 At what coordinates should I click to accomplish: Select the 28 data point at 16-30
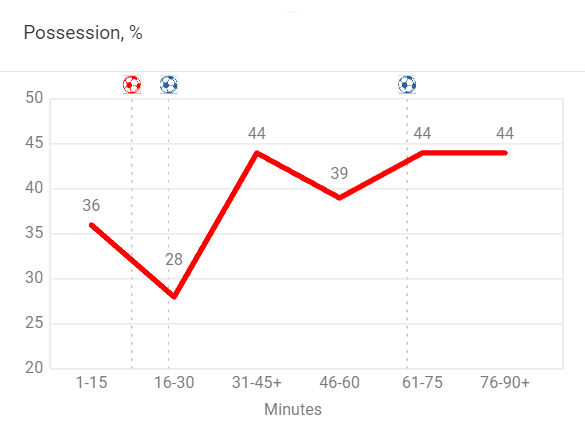coord(174,297)
